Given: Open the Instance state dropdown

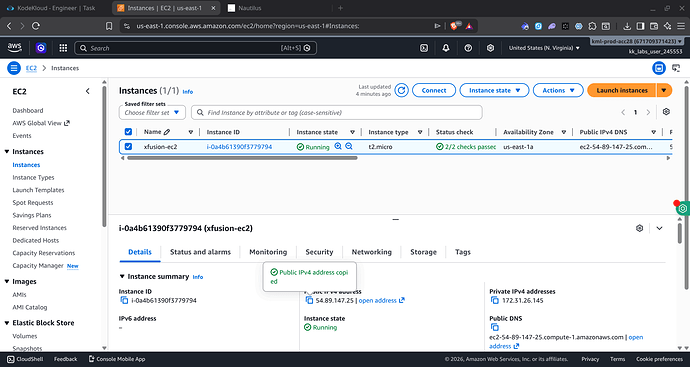Looking at the screenshot, I should coord(495,90).
